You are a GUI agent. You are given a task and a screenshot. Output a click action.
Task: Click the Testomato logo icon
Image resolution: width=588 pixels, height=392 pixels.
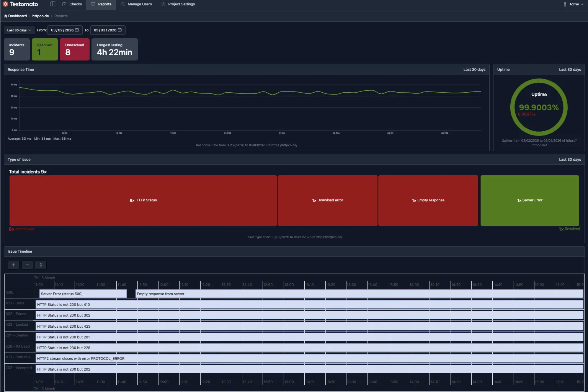pos(6,4)
